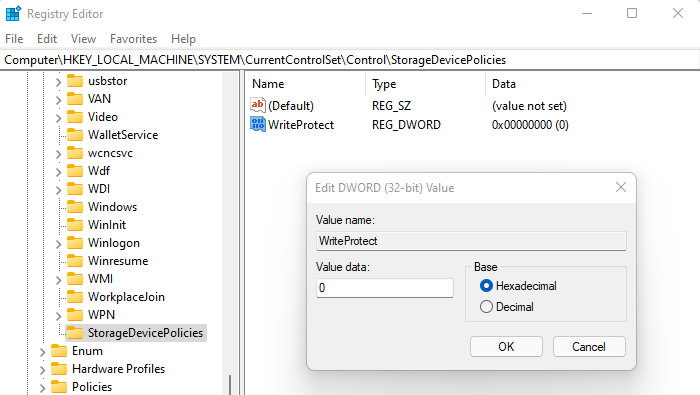
Task: Expand the Policies key
Action: pos(42,388)
